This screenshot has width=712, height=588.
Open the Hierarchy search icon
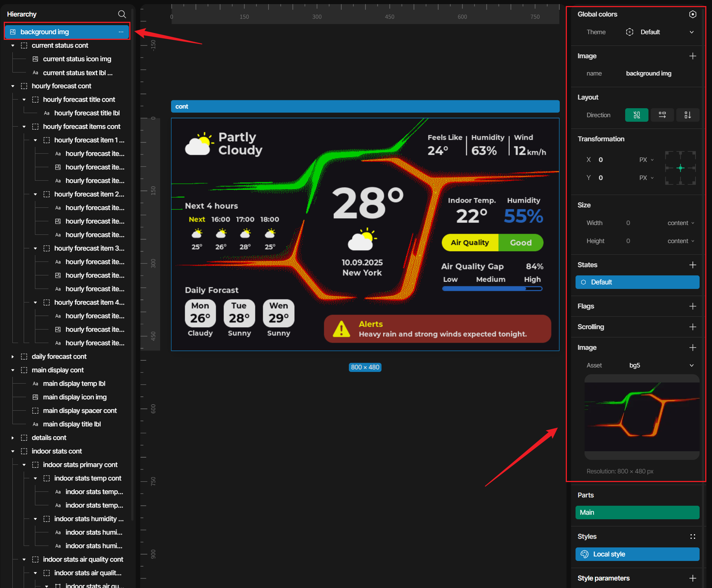point(122,14)
